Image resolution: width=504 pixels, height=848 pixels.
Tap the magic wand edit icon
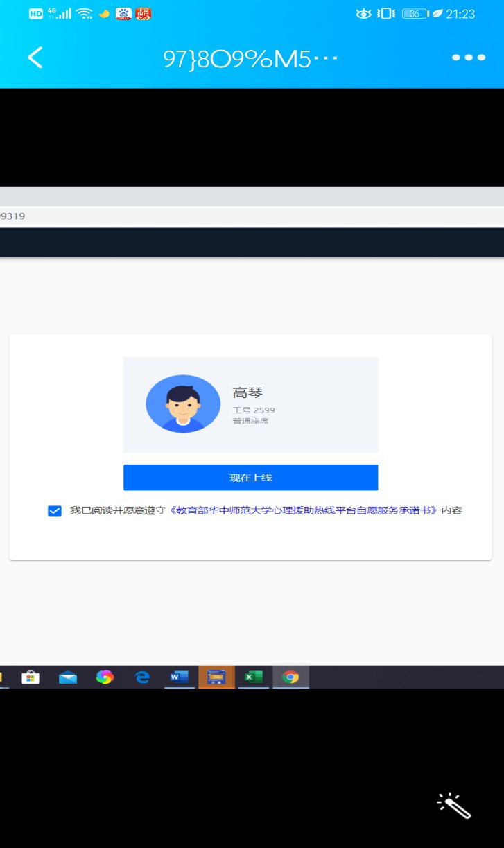coord(454,806)
